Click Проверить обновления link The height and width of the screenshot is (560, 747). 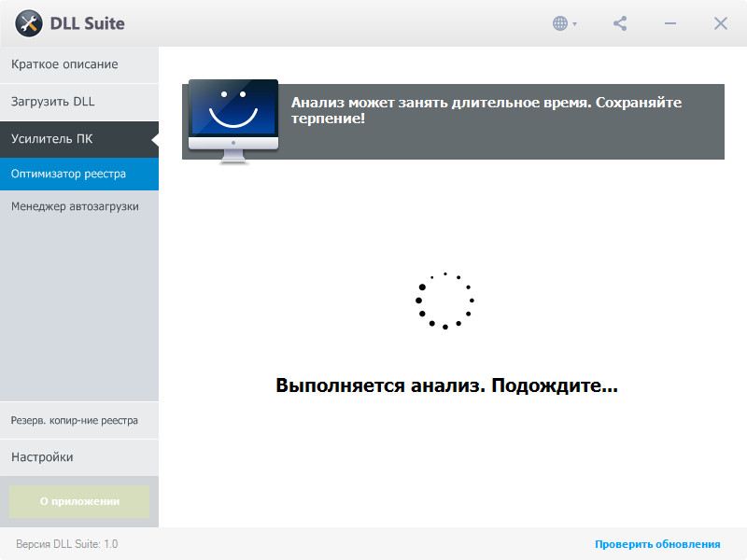pos(657,544)
